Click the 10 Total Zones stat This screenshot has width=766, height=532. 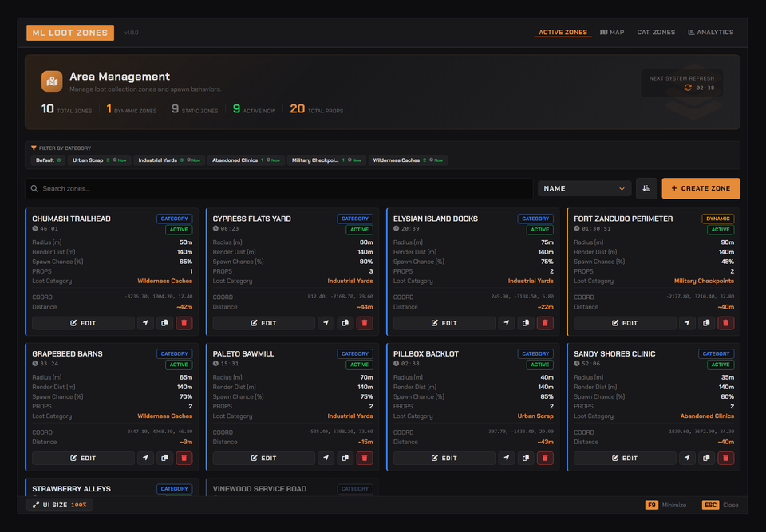click(66, 109)
